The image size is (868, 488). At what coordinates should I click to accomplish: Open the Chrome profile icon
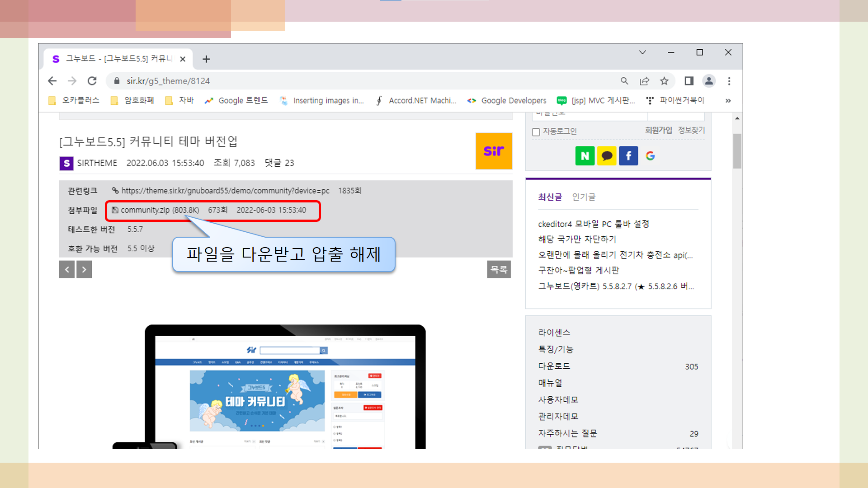click(709, 81)
